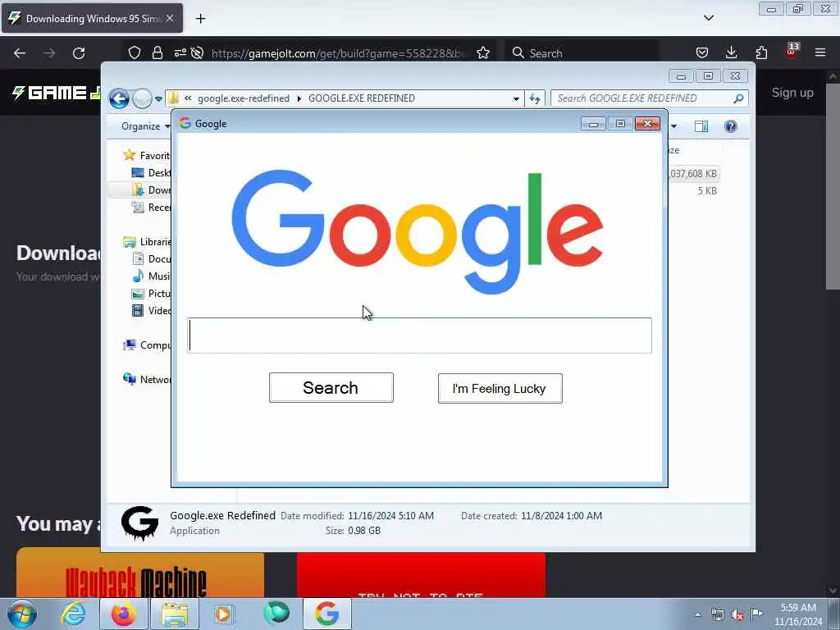Expand the Explorer address bar dropdown
Screen dimensions: 840x630
tap(516, 98)
